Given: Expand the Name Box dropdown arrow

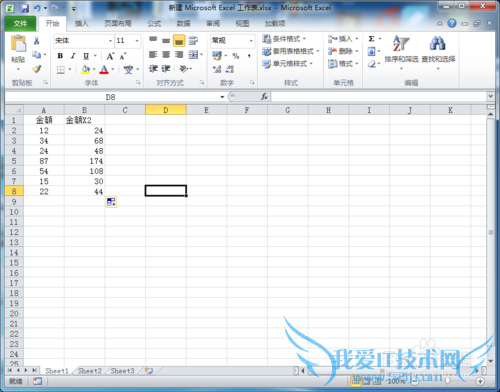Looking at the screenshot, I should (222, 97).
